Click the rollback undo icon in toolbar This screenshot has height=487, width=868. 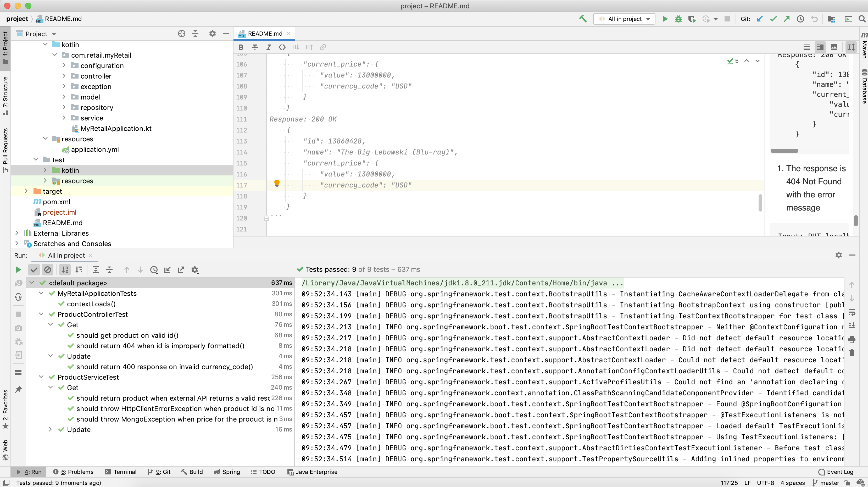coord(814,19)
